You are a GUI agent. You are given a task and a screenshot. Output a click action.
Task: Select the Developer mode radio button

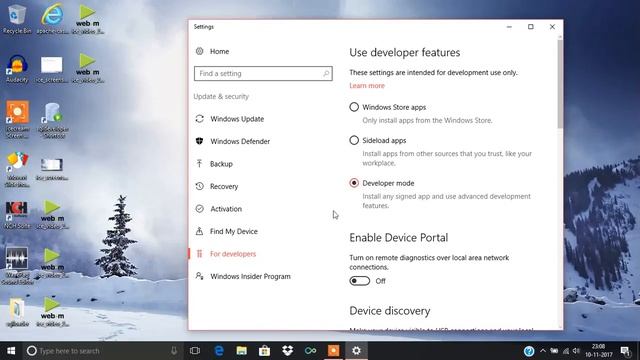pos(354,183)
